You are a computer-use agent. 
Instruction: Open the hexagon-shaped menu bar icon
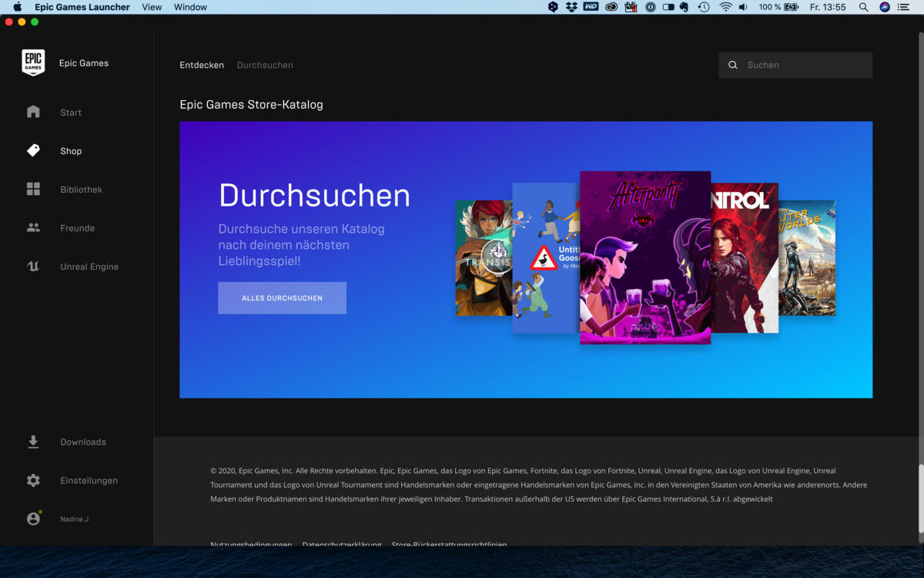(x=553, y=7)
